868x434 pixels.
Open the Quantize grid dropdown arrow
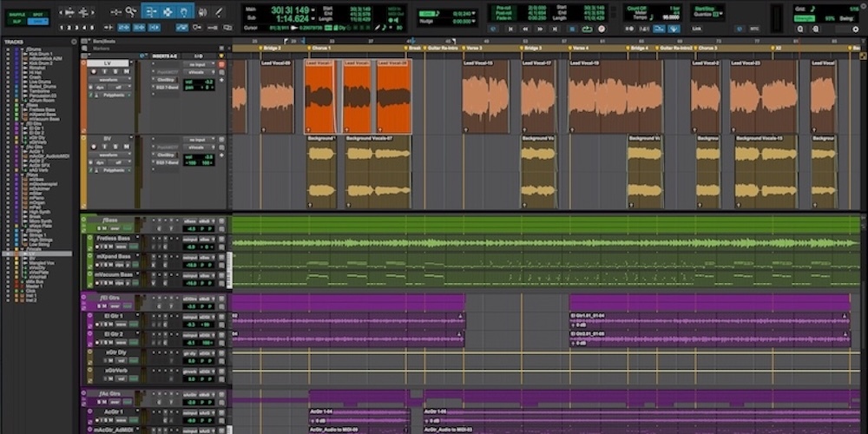click(720, 14)
